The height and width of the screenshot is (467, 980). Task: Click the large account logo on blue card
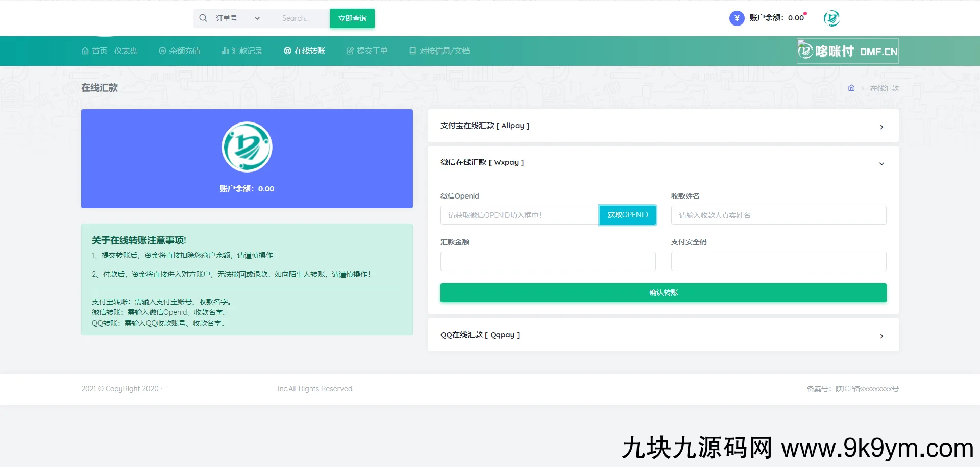click(247, 147)
